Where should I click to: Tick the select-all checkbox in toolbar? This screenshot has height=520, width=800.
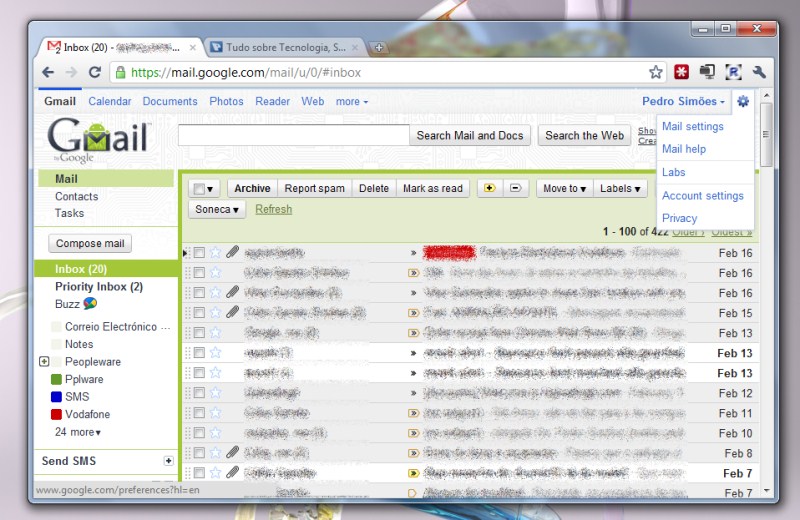click(198, 189)
